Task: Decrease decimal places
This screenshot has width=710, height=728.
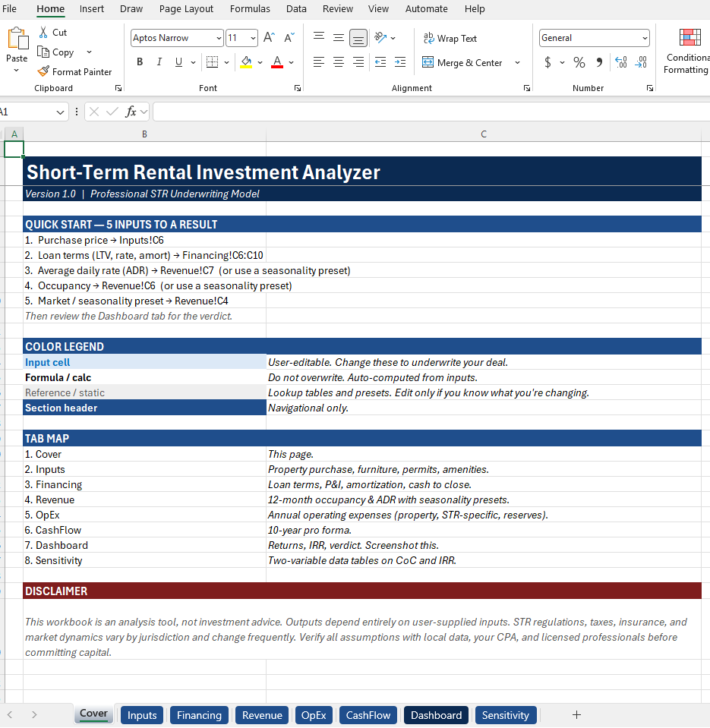Action: point(641,62)
